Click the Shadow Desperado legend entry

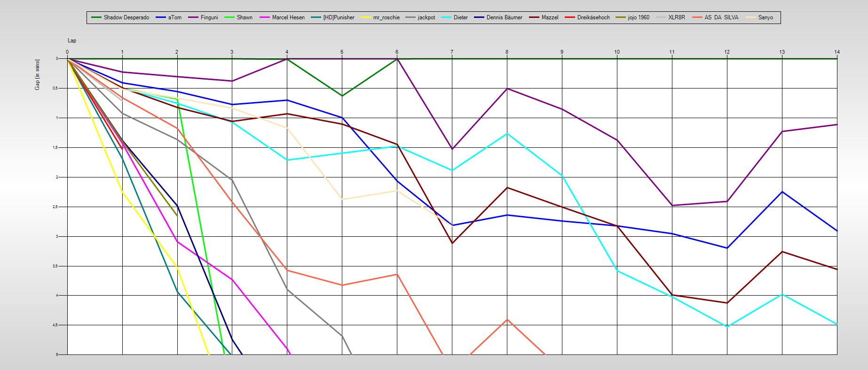coord(126,17)
